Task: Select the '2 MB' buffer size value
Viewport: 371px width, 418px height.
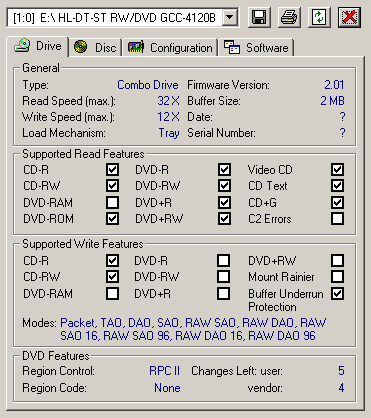Action: (332, 101)
